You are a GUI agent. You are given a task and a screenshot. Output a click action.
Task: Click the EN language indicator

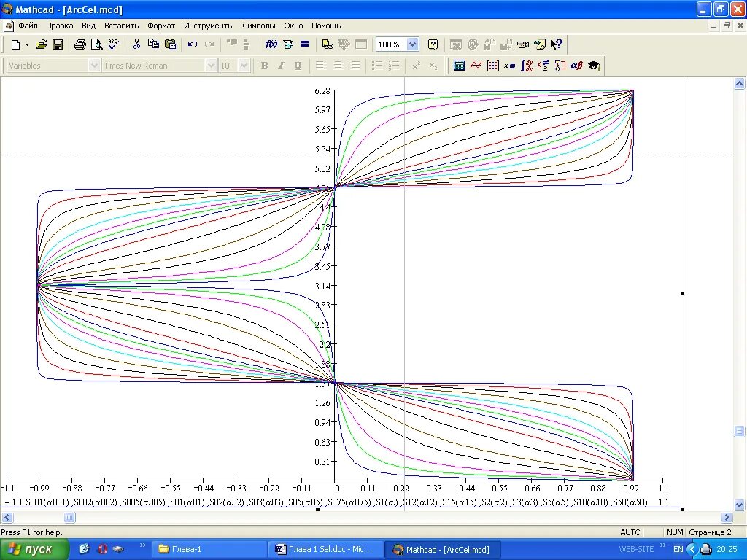click(678, 549)
